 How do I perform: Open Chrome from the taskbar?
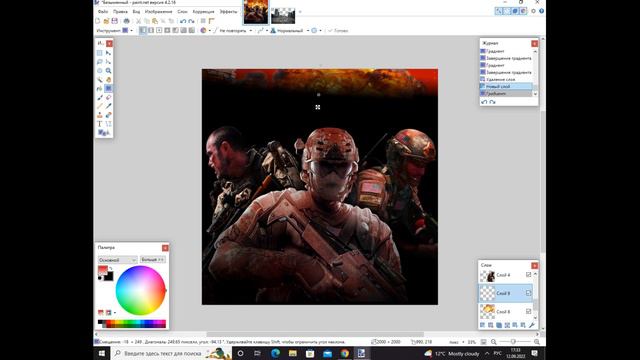click(344, 353)
